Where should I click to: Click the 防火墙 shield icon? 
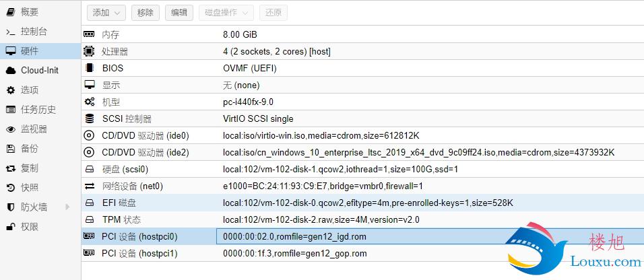click(x=11, y=207)
